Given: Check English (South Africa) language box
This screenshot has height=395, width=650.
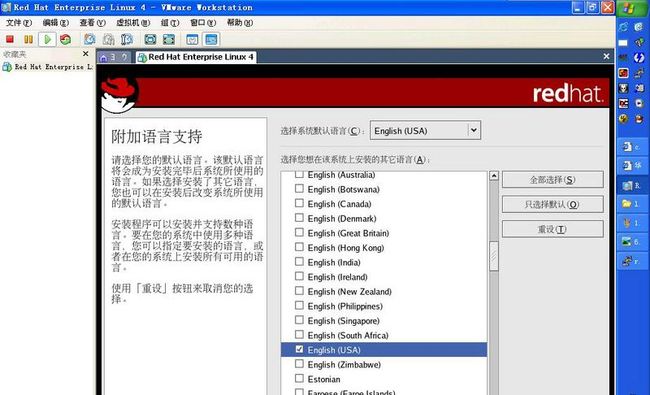Looking at the screenshot, I should click(x=299, y=334).
